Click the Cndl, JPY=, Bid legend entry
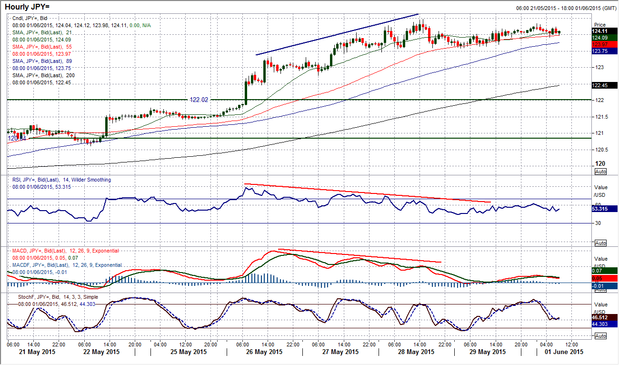The width and height of the screenshot is (619, 365). (30, 18)
